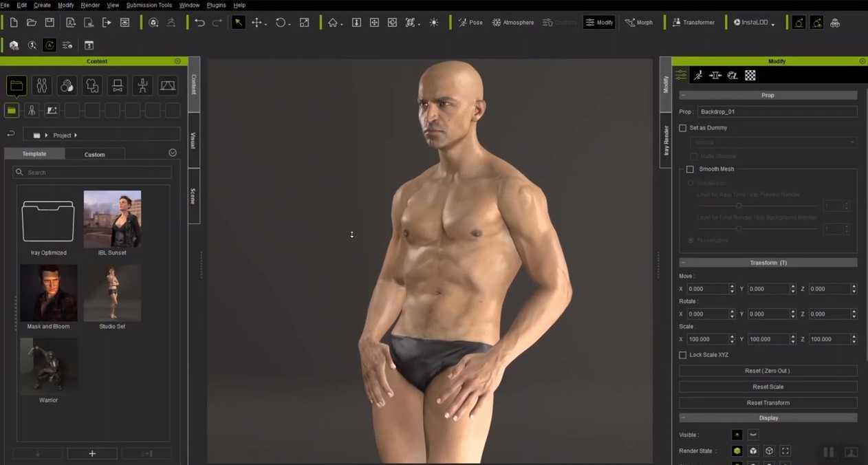Open the vertical Visual side tab
The width and height of the screenshot is (868, 465).
(193, 140)
